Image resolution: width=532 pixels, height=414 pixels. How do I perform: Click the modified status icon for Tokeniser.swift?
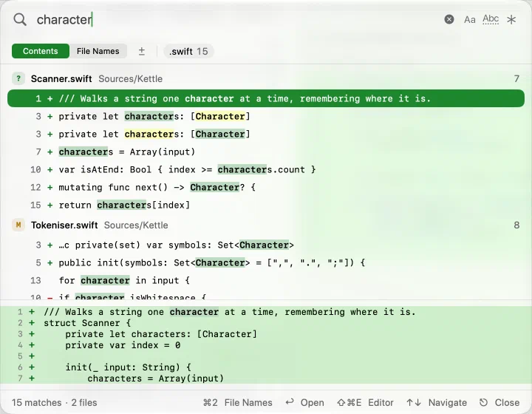(x=18, y=225)
